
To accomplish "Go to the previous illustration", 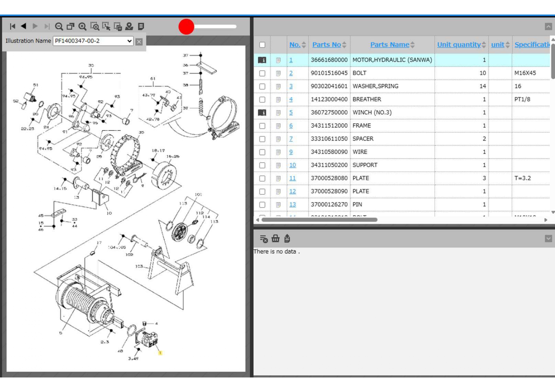I will pos(24,27).
